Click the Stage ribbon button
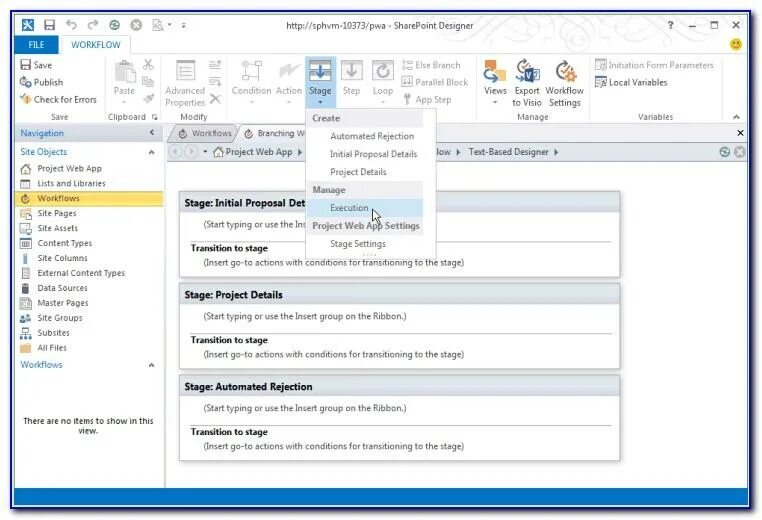762x520 pixels. [320, 82]
